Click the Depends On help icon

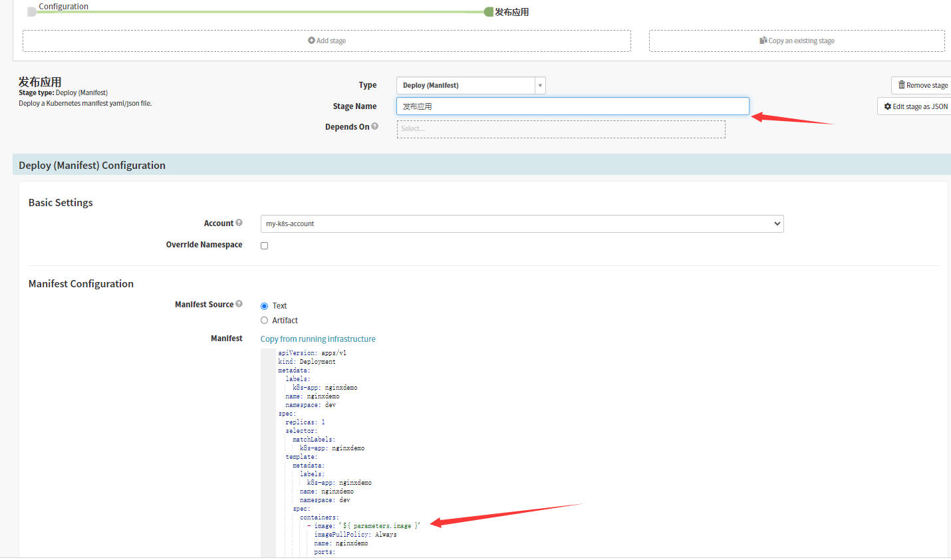[x=375, y=126]
